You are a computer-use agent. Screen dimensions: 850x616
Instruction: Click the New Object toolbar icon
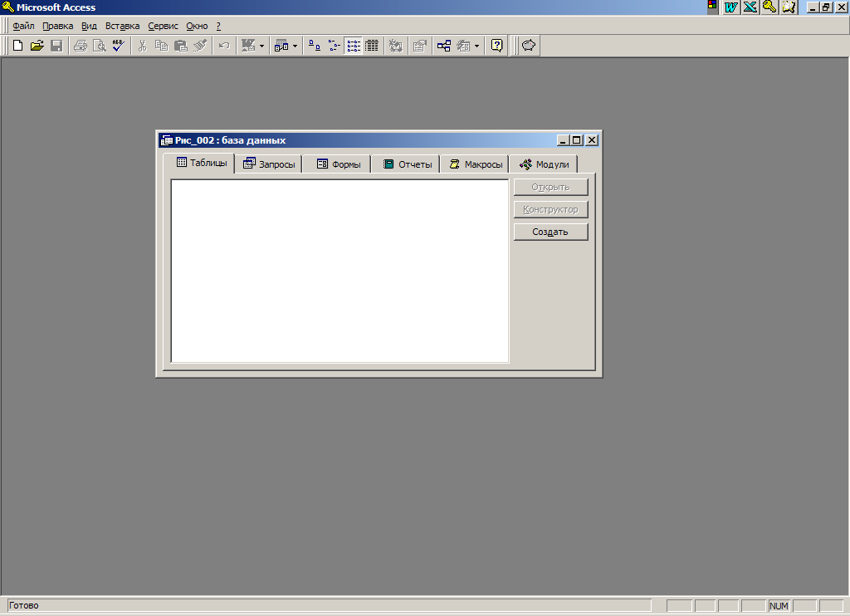pyautogui.click(x=463, y=46)
